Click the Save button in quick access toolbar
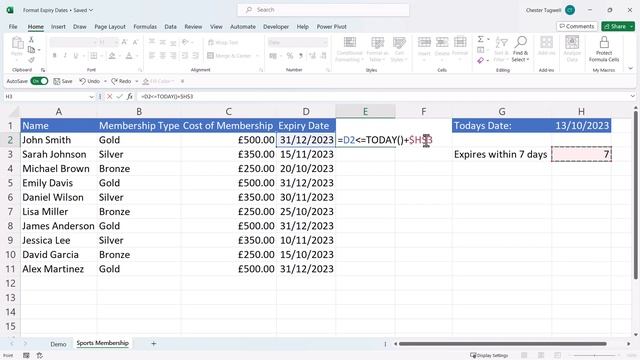 [63, 81]
